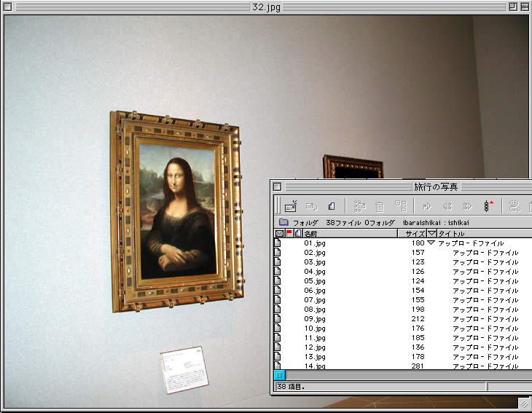This screenshot has height=413, width=532.
Task: Click the grayed-out label tag toolbar icon
Action: pos(311,206)
